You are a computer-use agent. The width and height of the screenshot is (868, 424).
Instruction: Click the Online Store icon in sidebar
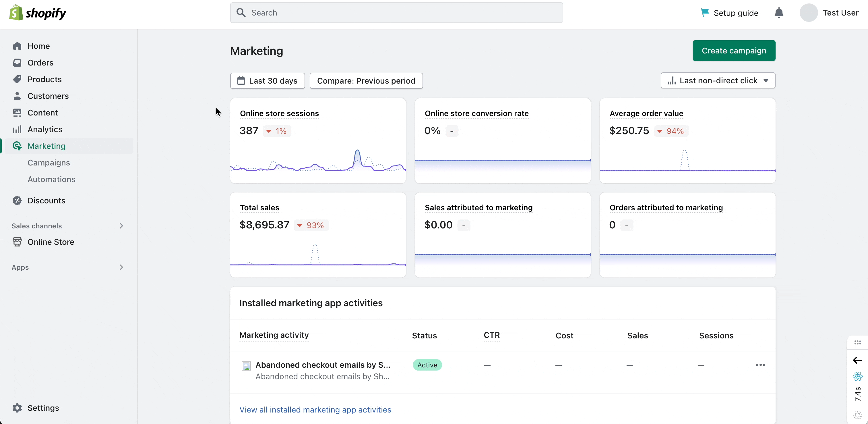[x=17, y=242]
